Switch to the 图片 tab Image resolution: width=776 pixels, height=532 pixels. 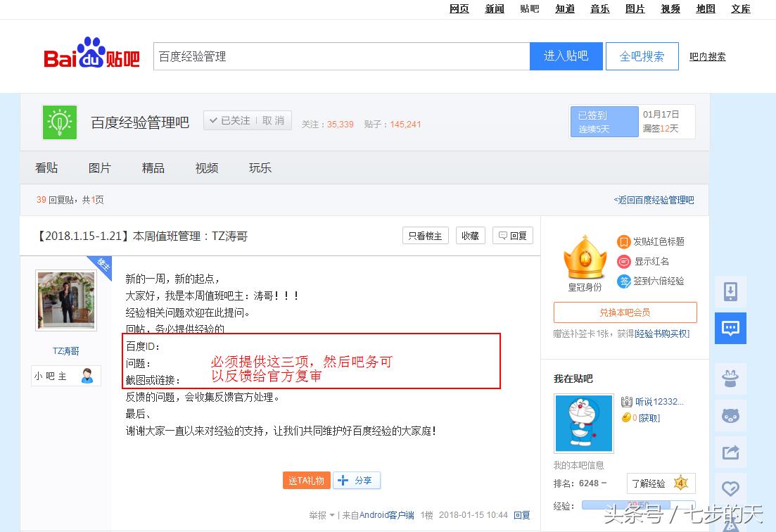(101, 167)
